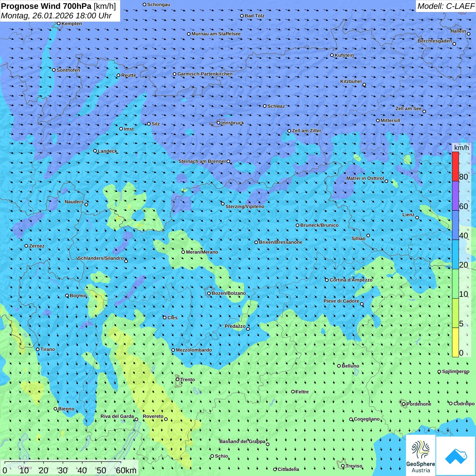Pick the light blue 20–40 km/h legend color
The height and width of the screenshot is (476, 476).
455,255
